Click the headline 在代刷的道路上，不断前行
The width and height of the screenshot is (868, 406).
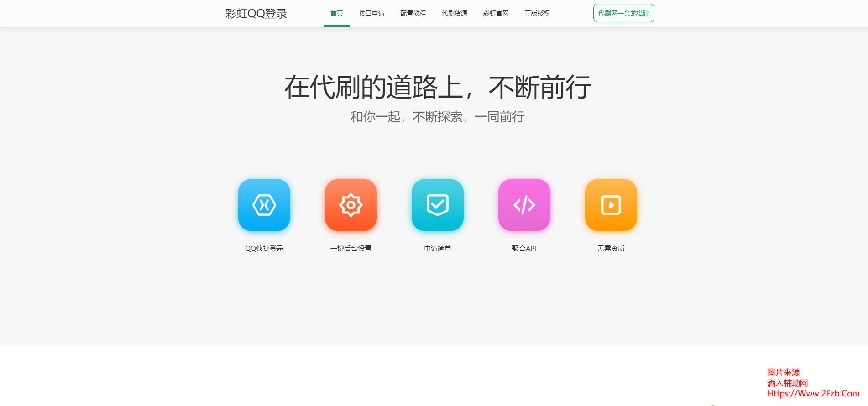438,87
